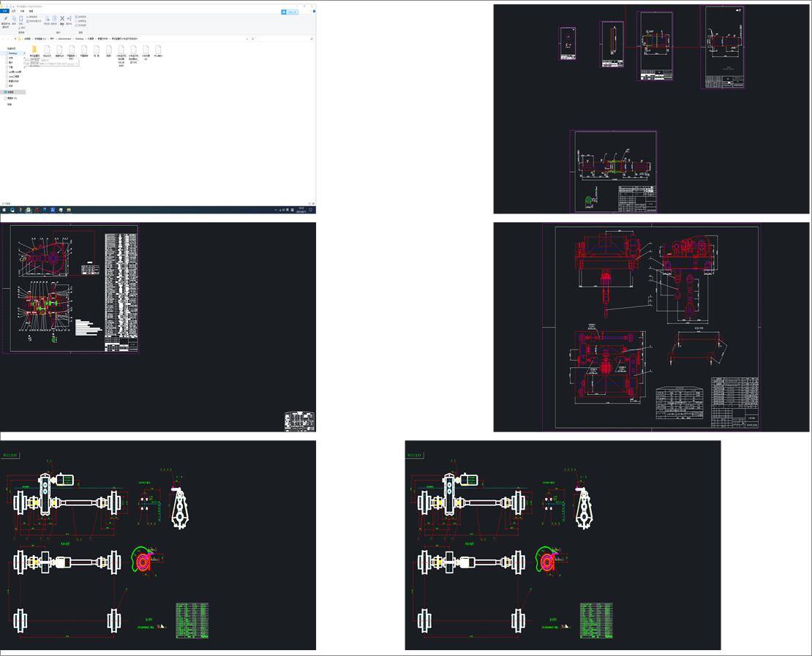Click the Pin to Quick access icon

point(6,20)
